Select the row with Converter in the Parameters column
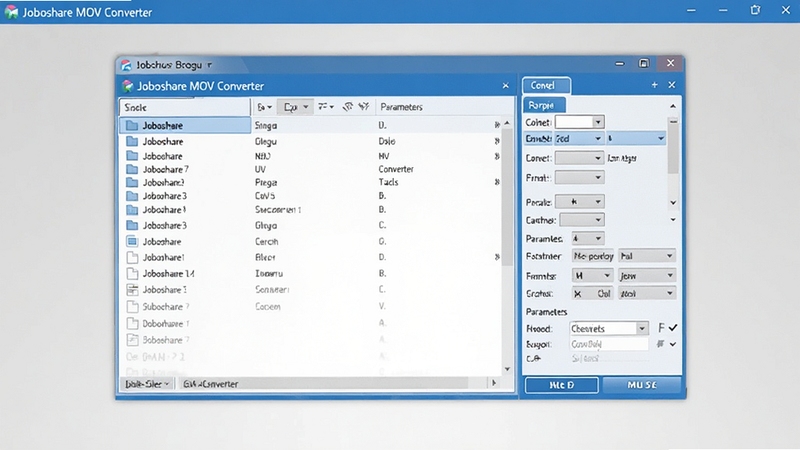This screenshot has height=450, width=800. pos(311,169)
